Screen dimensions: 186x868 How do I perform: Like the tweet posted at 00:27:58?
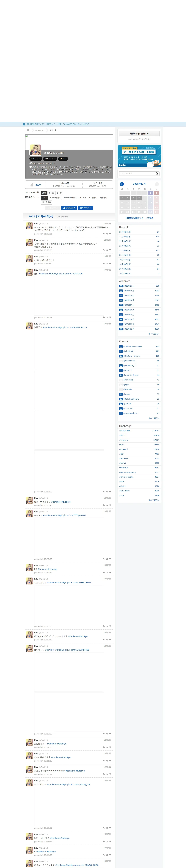(110, 317)
